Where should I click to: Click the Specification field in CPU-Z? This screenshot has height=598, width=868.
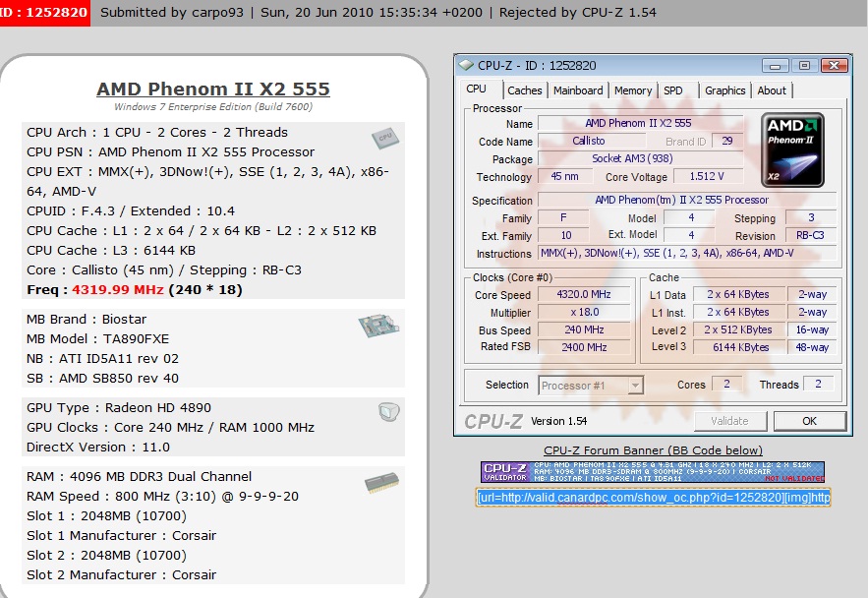click(x=687, y=200)
